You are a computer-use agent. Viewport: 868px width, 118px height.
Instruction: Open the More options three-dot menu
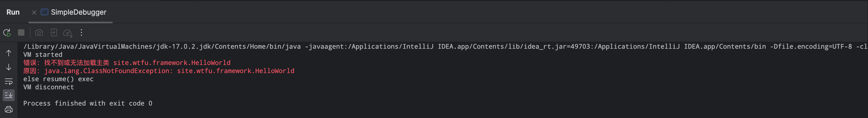tap(81, 32)
